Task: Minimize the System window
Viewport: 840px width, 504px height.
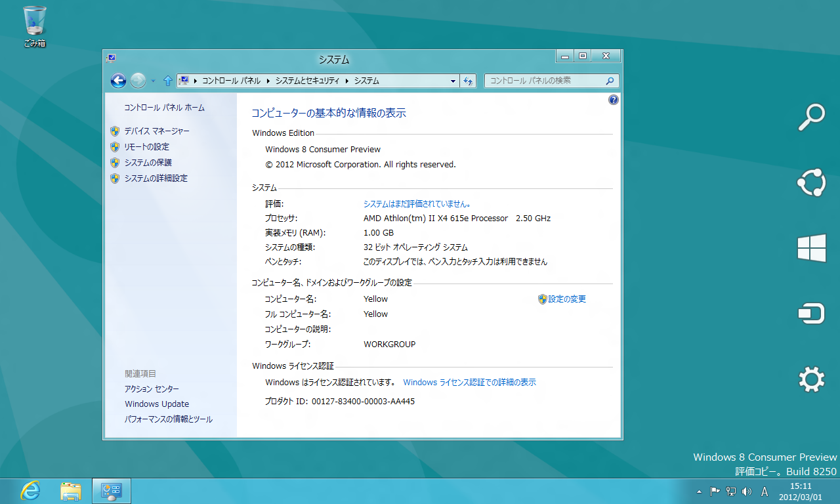Action: point(565,56)
